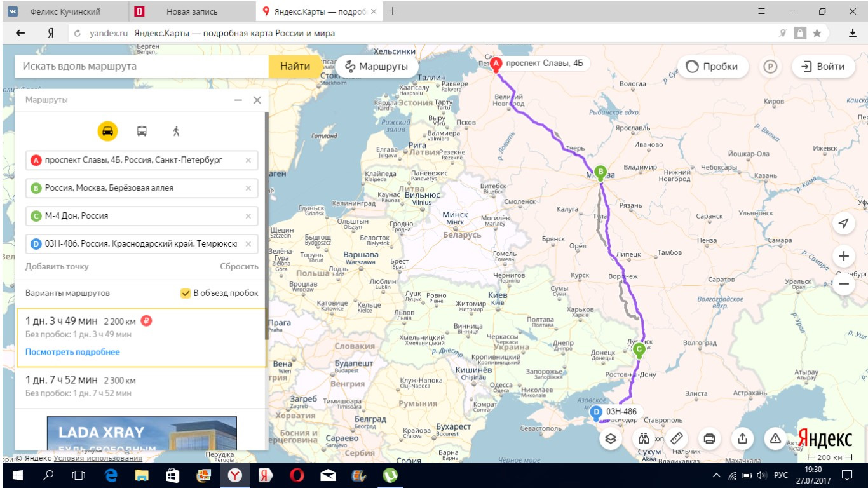Click the yellow Найти button

295,66
